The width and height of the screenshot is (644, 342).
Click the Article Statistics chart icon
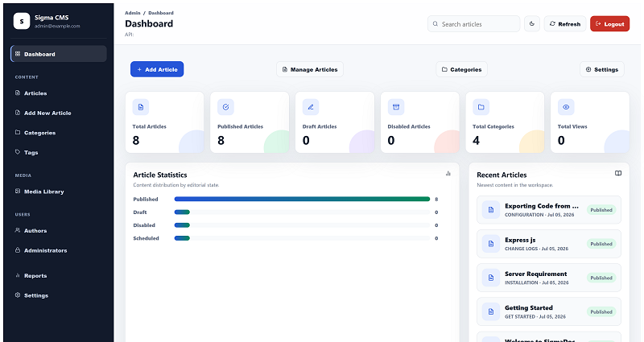click(x=448, y=174)
